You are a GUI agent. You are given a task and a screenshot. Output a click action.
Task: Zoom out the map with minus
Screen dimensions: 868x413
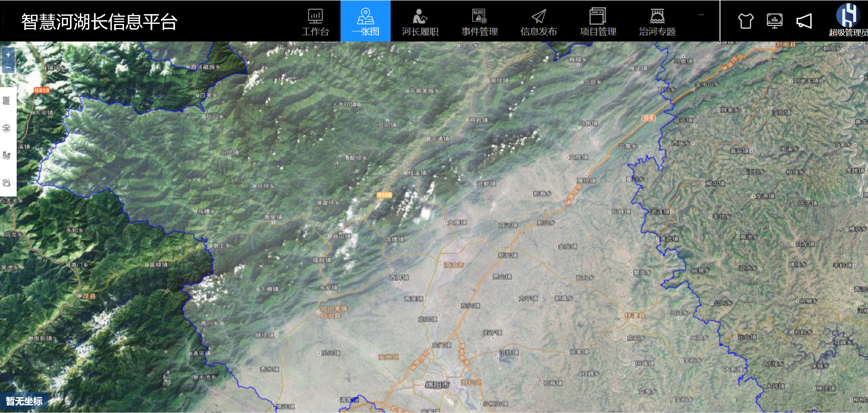pos(8,67)
